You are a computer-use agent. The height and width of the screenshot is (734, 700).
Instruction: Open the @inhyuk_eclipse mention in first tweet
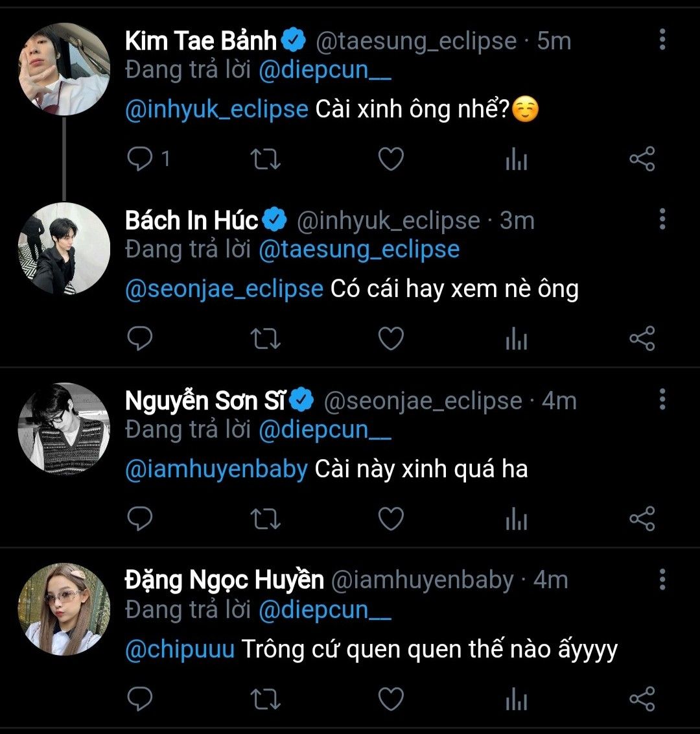tap(216, 109)
